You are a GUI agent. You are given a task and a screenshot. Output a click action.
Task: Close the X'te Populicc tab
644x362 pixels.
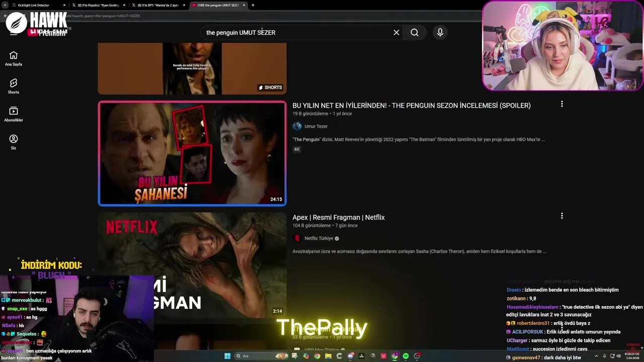coord(125,5)
